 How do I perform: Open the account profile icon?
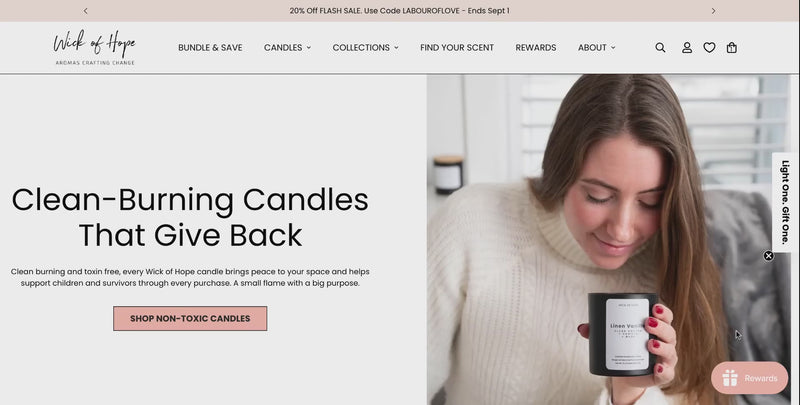click(x=687, y=47)
